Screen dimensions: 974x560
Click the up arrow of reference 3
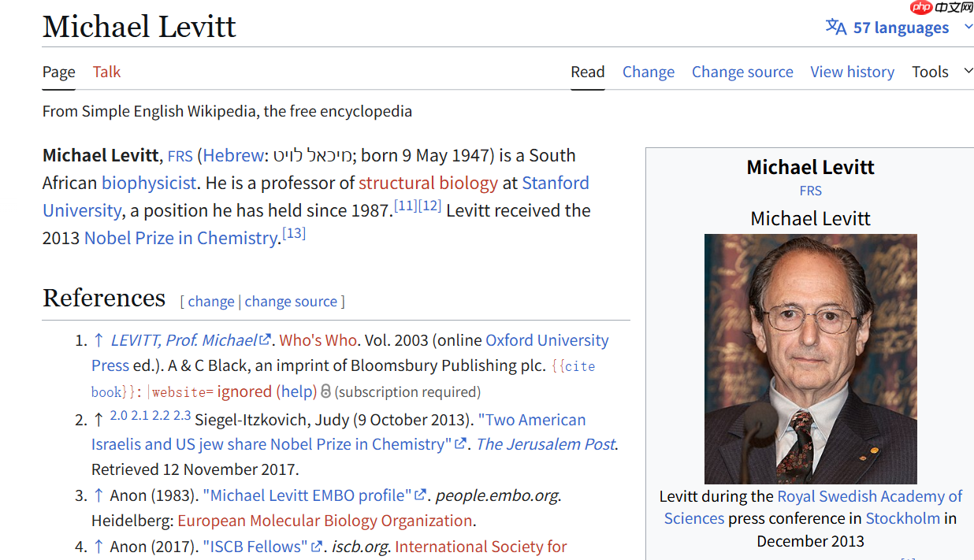[x=99, y=495]
